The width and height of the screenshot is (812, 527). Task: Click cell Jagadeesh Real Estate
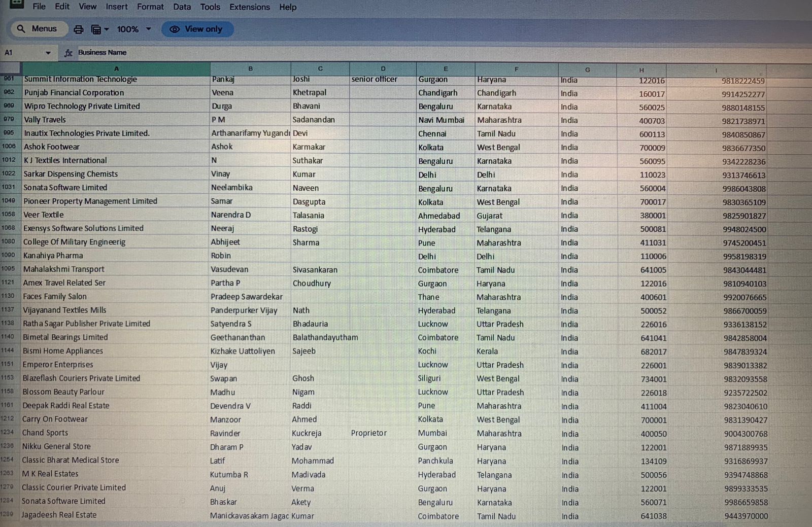[58, 514]
